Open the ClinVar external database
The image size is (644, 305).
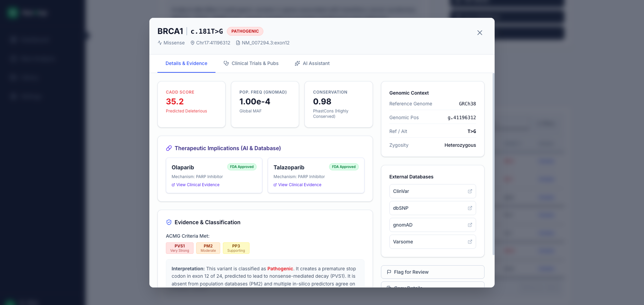click(x=433, y=191)
